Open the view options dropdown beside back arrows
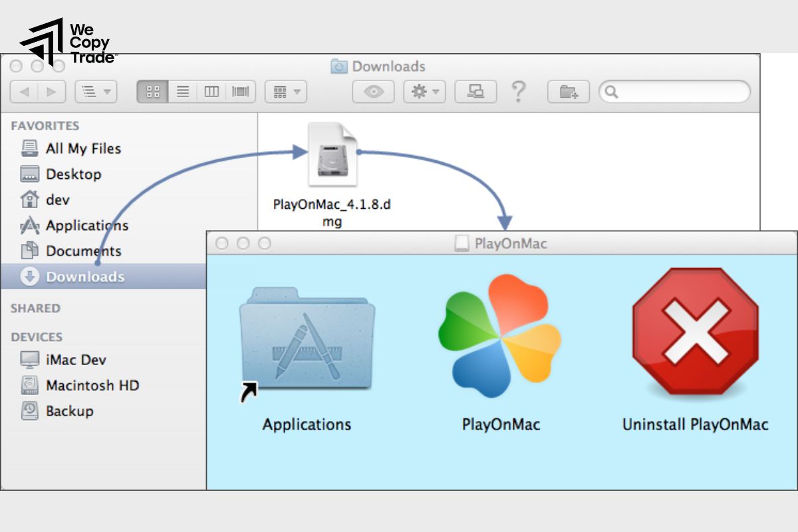 (x=94, y=92)
